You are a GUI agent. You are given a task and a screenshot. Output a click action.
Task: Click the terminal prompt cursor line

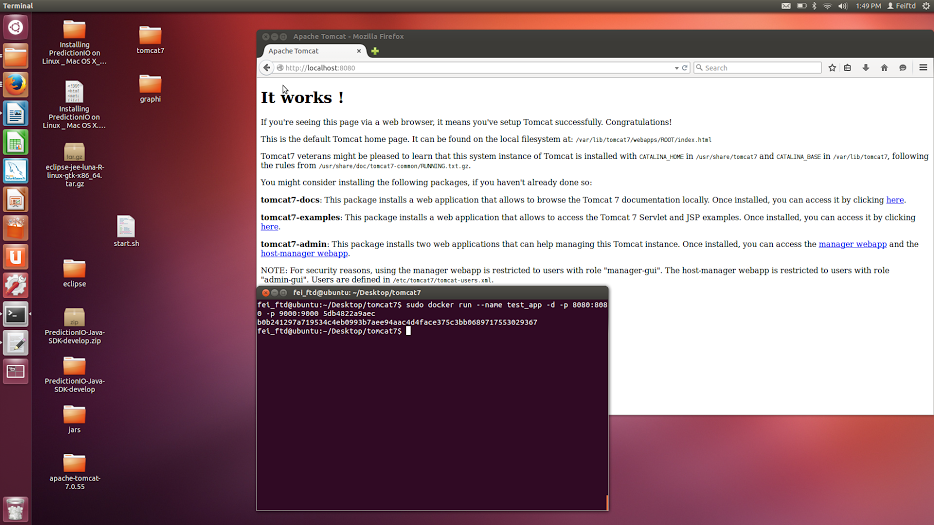coord(334,331)
